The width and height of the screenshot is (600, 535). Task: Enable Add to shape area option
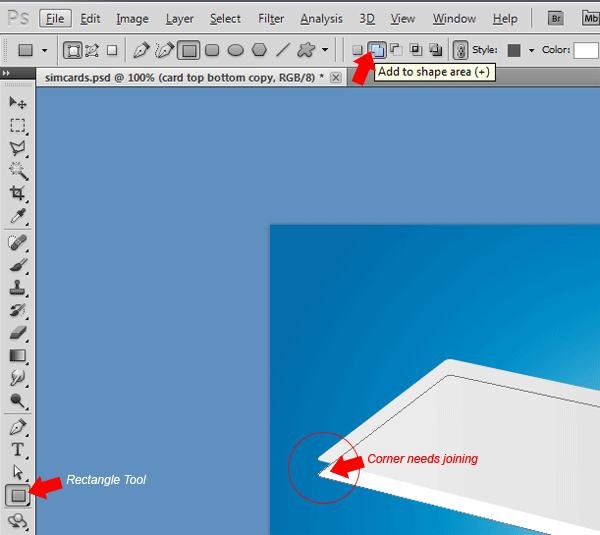[x=377, y=50]
